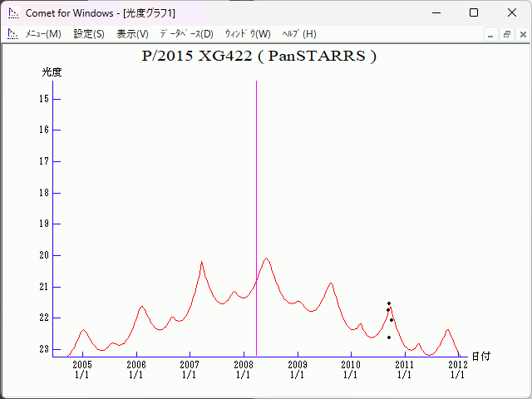Select the lowest black observation dot
This screenshot has height=399, width=532.
click(389, 337)
